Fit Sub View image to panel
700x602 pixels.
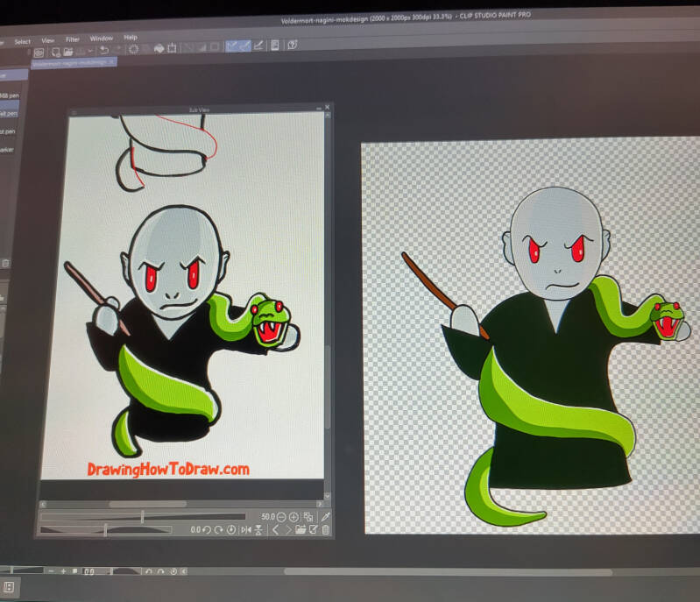(308, 517)
